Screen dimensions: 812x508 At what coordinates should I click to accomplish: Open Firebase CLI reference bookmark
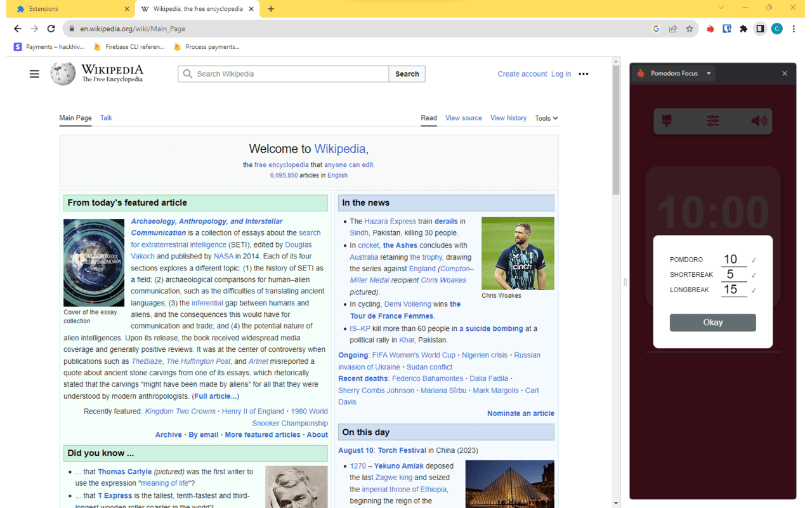[x=129, y=46]
